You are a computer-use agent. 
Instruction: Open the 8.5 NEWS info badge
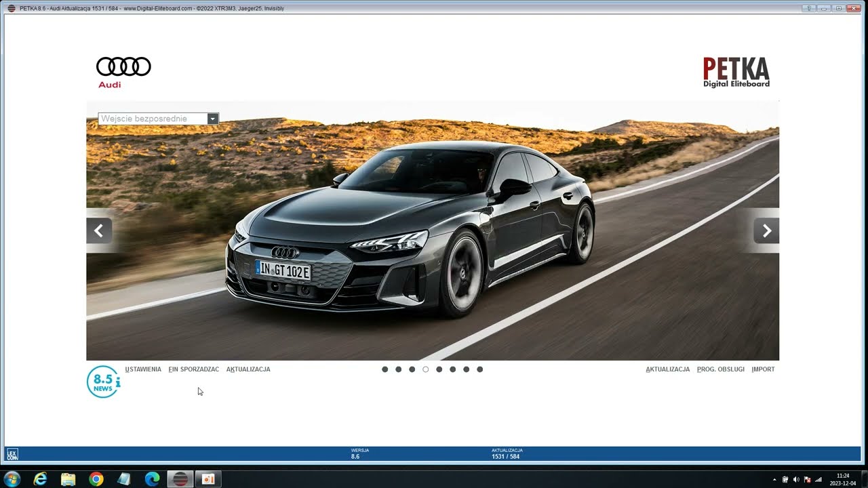pos(103,382)
